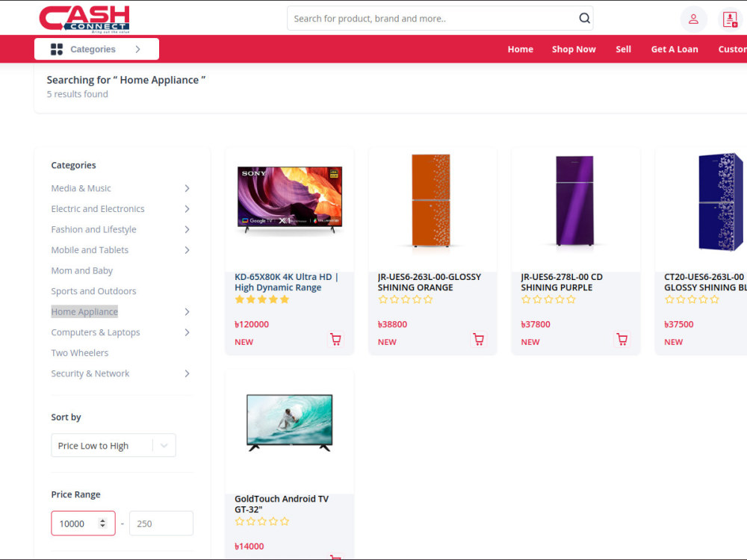
Task: Open the Categories menu button
Action: [96, 49]
